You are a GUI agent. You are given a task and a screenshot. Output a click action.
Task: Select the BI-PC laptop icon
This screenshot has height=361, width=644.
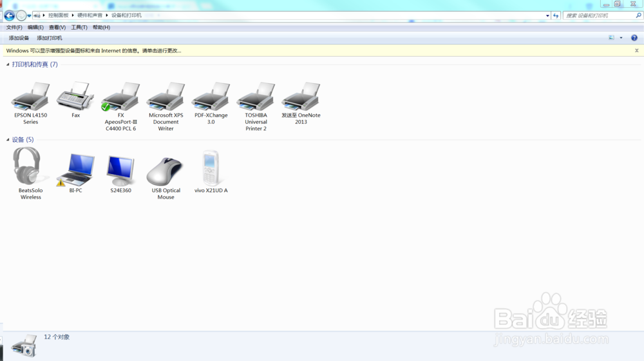pos(75,170)
